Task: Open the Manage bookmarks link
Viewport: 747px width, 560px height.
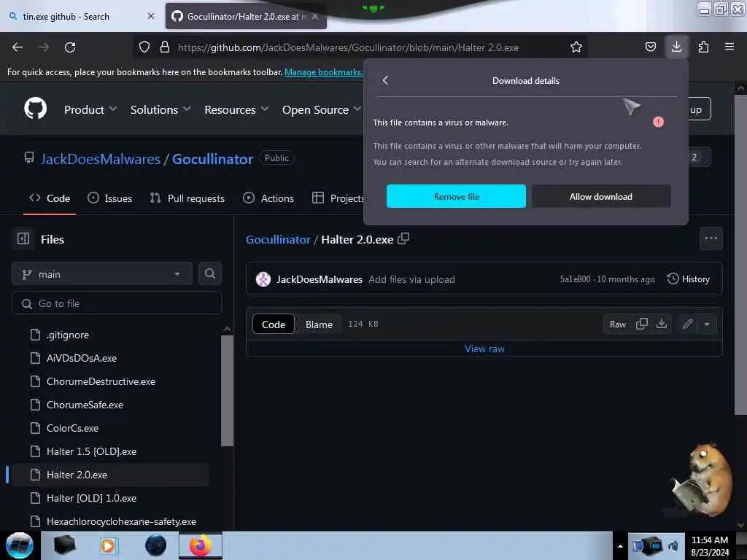Action: [x=323, y=72]
